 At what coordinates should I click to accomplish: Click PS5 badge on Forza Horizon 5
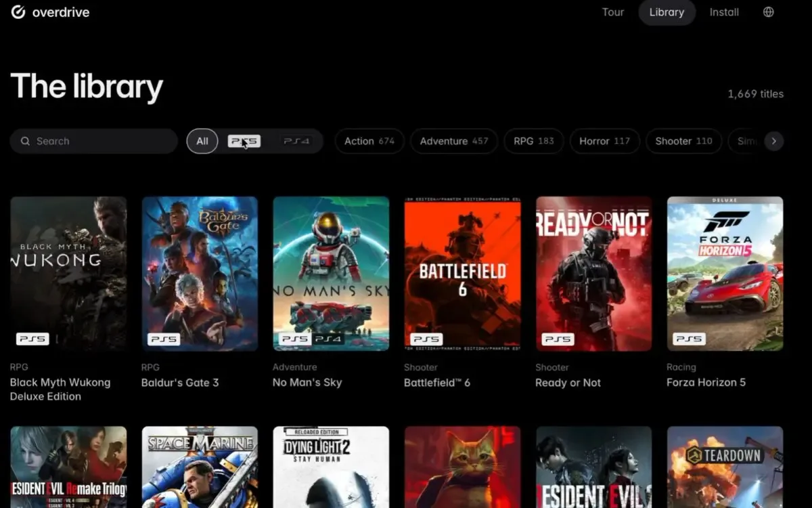(689, 339)
